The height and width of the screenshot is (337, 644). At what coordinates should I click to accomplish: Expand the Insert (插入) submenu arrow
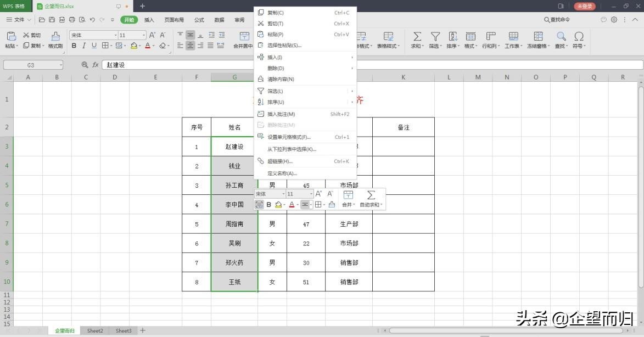(352, 58)
